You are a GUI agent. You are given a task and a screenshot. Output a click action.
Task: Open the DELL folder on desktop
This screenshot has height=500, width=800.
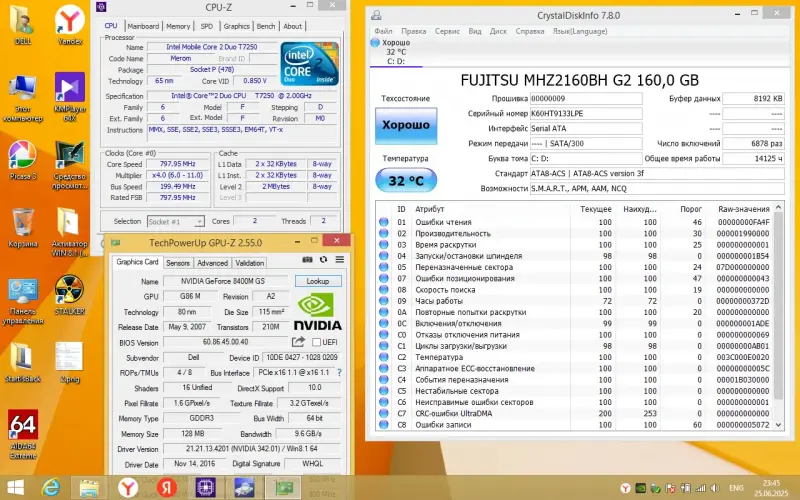pos(22,26)
